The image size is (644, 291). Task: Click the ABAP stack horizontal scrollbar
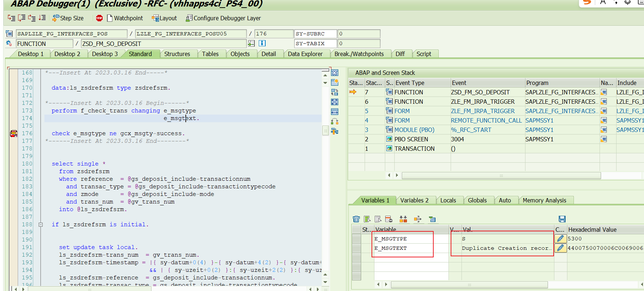point(501,175)
